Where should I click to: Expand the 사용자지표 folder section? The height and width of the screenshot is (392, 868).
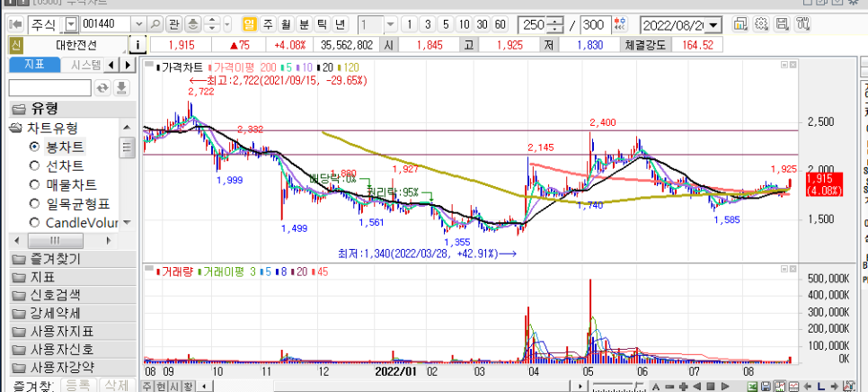click(73, 331)
